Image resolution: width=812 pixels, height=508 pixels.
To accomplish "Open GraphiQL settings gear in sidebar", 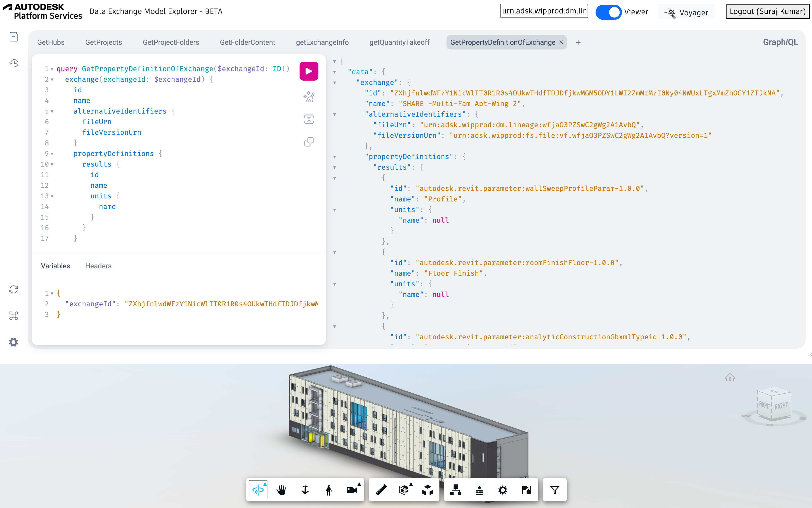I will [13, 342].
